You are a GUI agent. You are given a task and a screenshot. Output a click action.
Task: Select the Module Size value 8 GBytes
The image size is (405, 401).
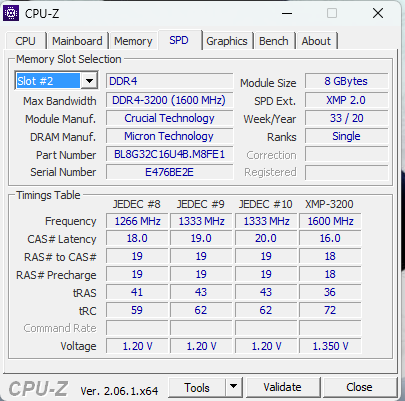point(346,81)
